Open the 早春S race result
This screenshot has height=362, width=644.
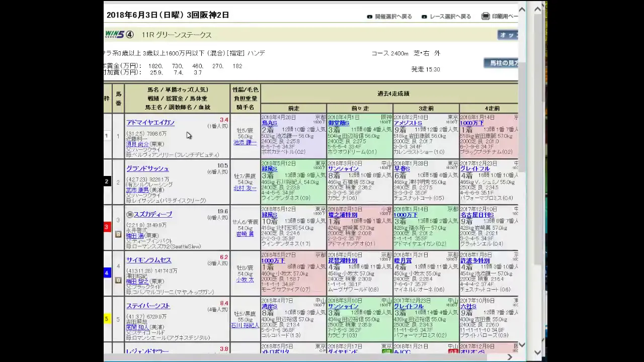click(x=402, y=169)
